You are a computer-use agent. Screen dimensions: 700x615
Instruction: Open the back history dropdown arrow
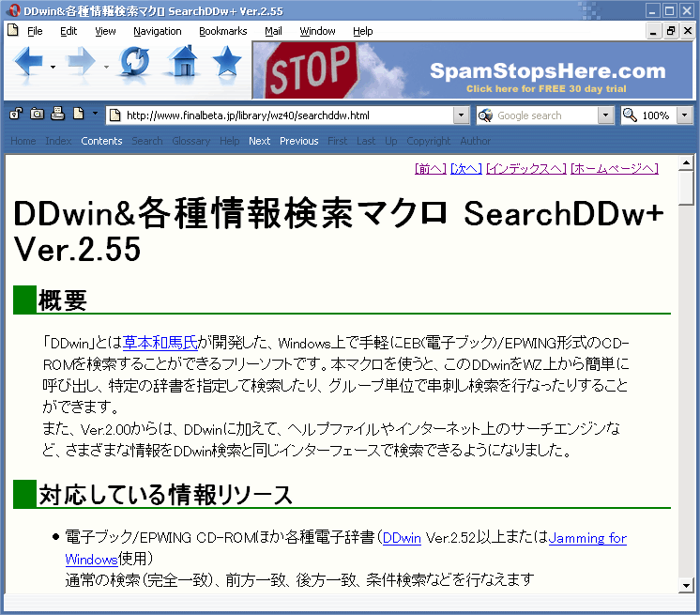click(53, 68)
